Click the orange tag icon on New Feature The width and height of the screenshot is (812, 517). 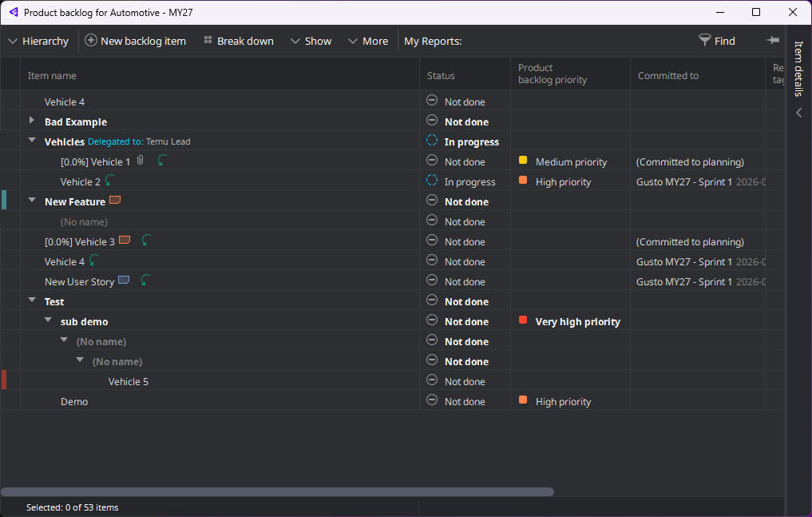point(114,201)
